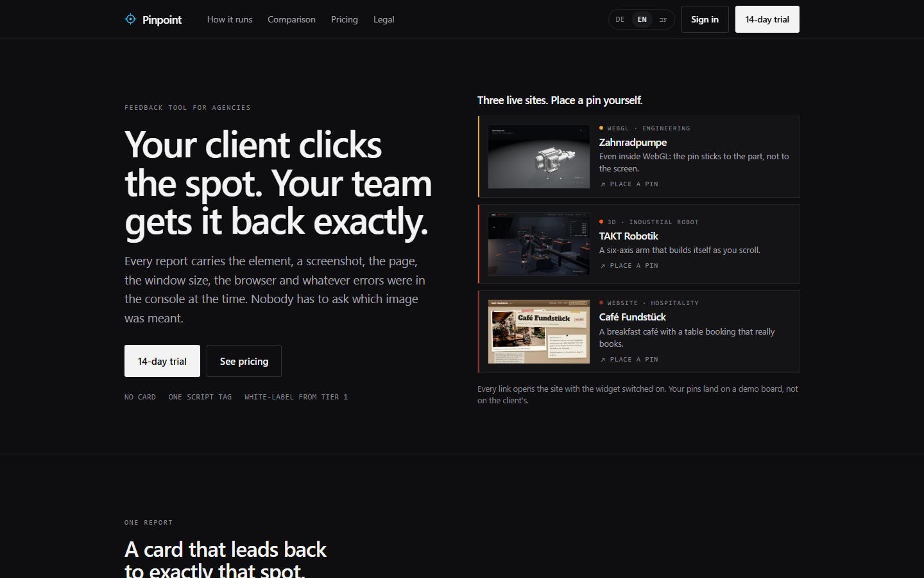Click the Café Fundstück card title
The image size is (924, 578).
(x=633, y=317)
